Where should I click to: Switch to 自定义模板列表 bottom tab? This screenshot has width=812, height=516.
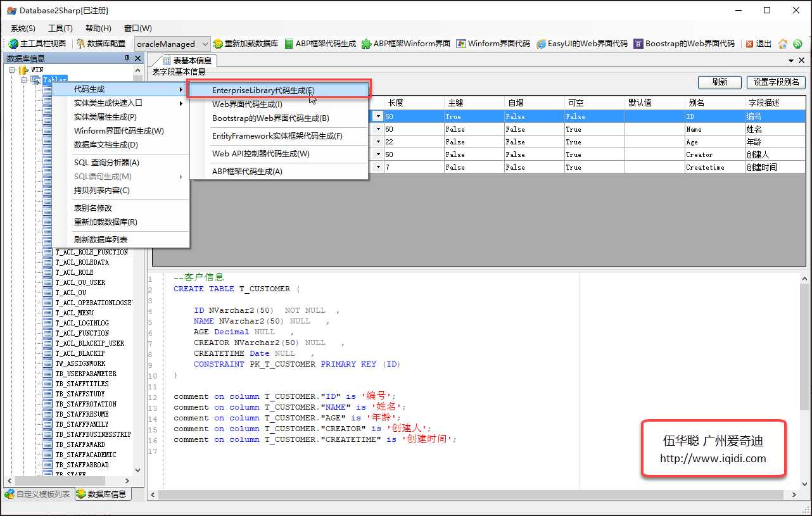tap(38, 494)
